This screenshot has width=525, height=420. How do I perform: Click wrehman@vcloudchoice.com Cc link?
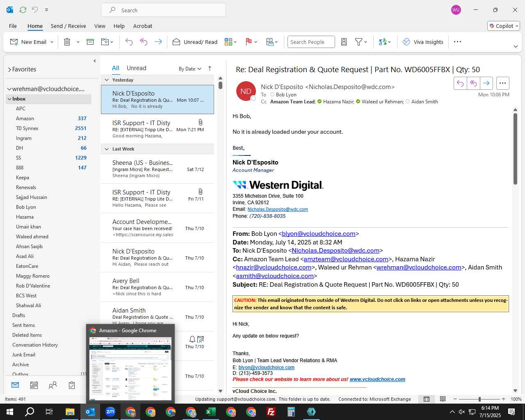419,267
